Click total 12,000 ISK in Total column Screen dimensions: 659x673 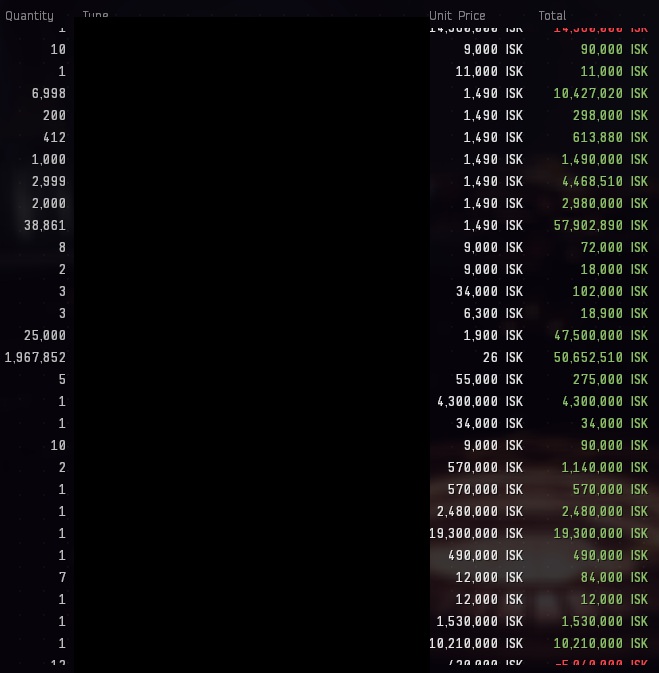pos(614,599)
